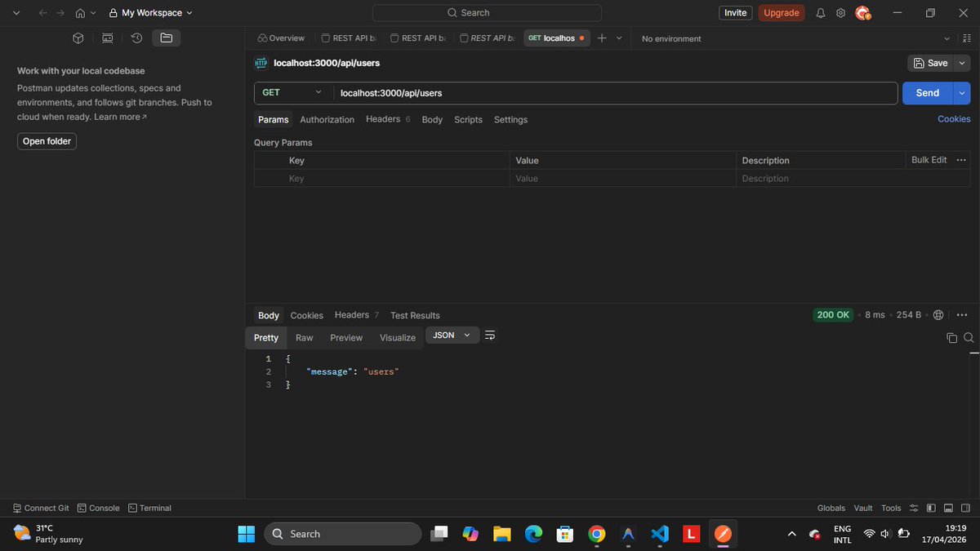Screen dimensions: 980x551
Task: Switch to response Cookies tab
Action: pos(306,315)
